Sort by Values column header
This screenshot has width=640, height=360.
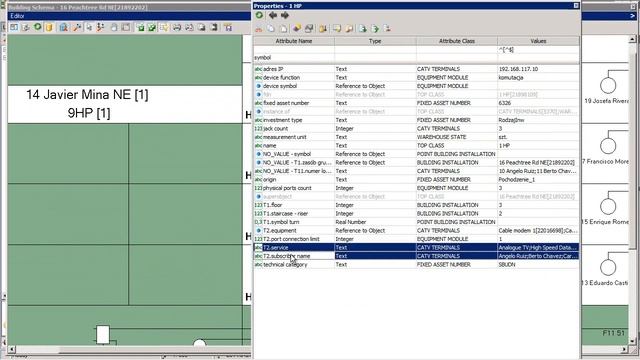[x=538, y=41]
